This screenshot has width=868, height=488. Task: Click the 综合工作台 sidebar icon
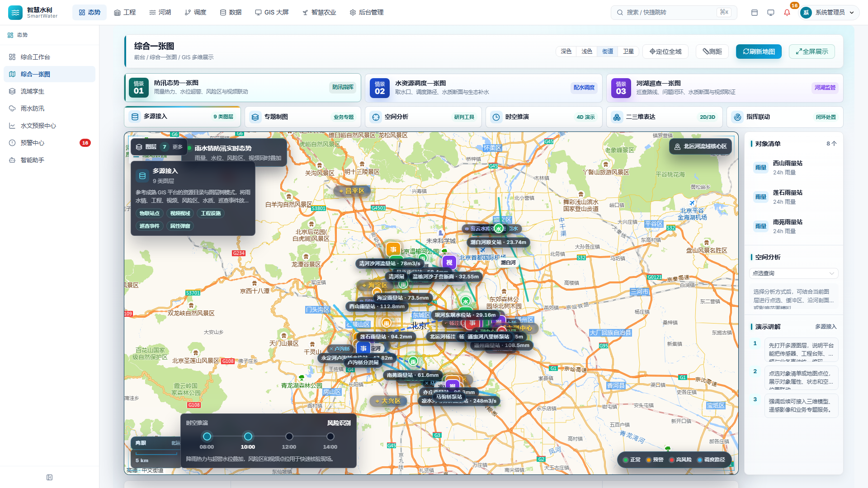click(x=12, y=57)
